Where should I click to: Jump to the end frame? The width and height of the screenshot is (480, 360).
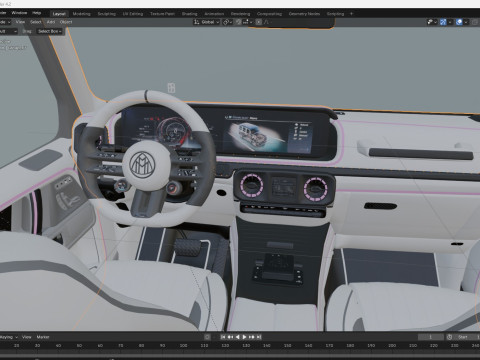point(259,337)
